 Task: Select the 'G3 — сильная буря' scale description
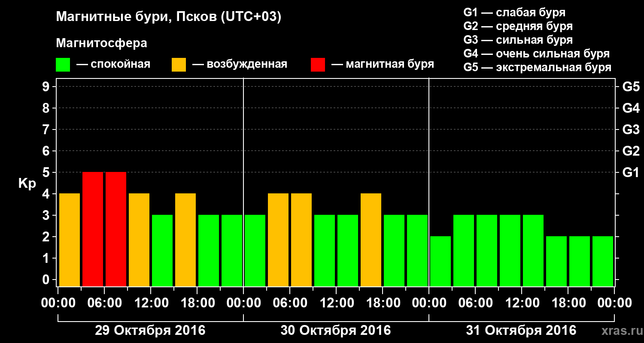(518, 40)
